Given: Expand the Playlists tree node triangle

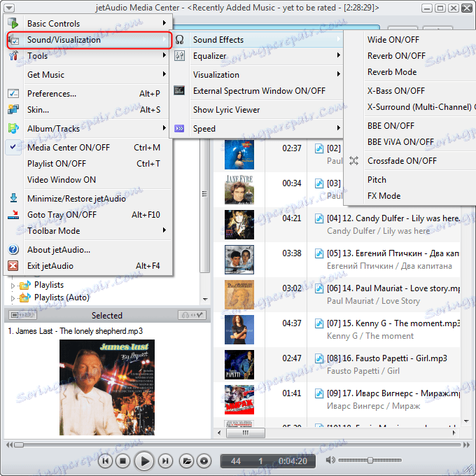Looking at the screenshot, I should (x=13, y=286).
